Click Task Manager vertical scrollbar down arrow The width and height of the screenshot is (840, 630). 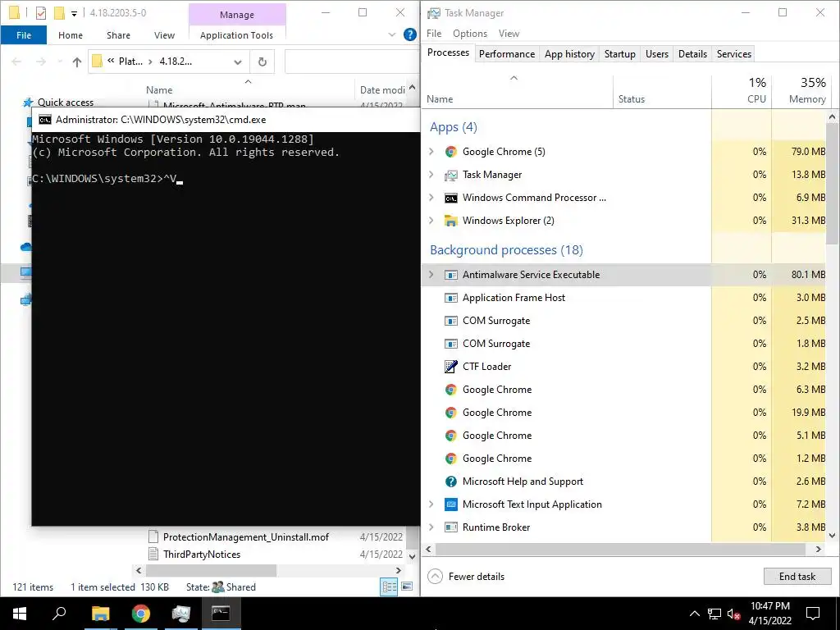click(832, 535)
